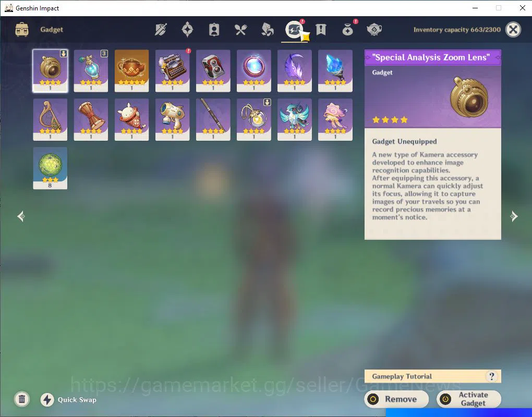Click the Activate Gadget button
Screen dimensions: 532x417
point(469,399)
